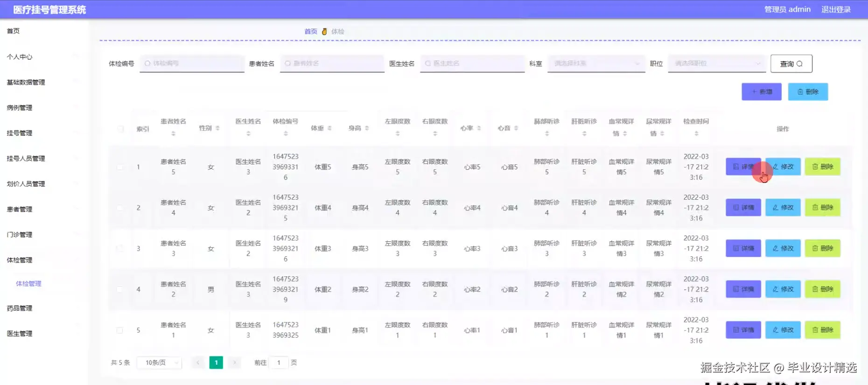Image resolution: width=868 pixels, height=385 pixels.
Task: Click the 首页 breadcrumb link
Action: [310, 32]
